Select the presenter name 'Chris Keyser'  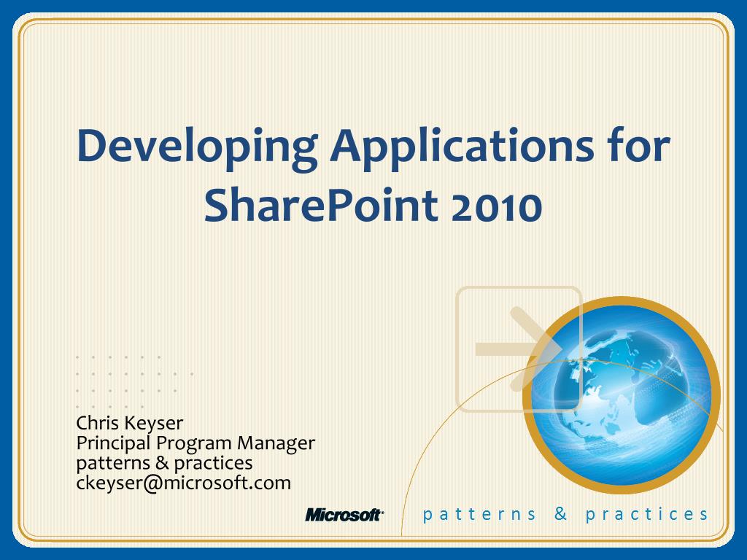(130, 424)
